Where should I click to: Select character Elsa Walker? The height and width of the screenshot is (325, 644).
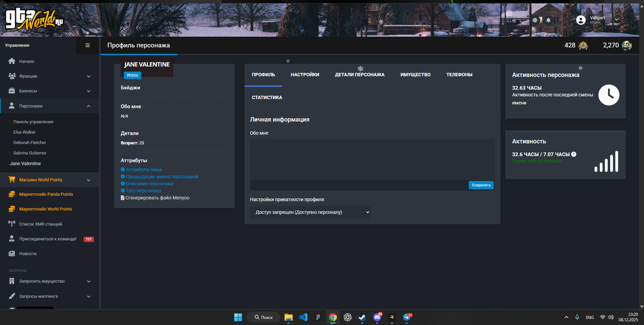click(25, 132)
